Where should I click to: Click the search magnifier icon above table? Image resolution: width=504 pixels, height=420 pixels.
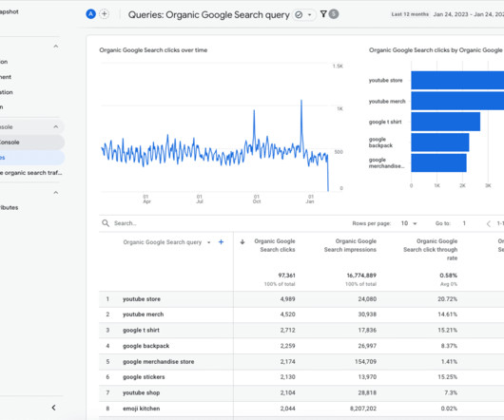(x=106, y=223)
